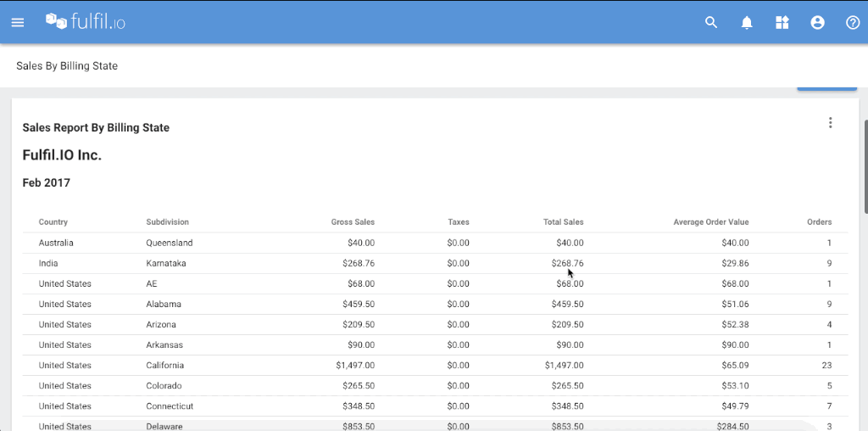Click Connecticut total sales $348.50

[x=567, y=406]
